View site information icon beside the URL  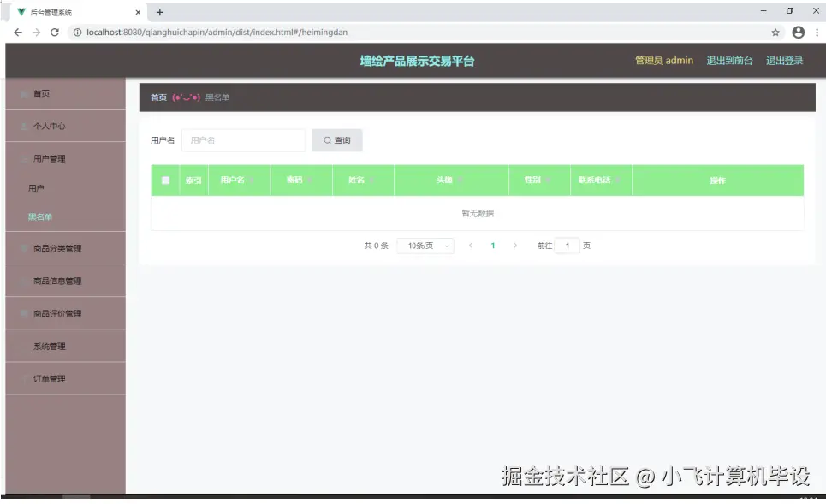(x=77, y=33)
